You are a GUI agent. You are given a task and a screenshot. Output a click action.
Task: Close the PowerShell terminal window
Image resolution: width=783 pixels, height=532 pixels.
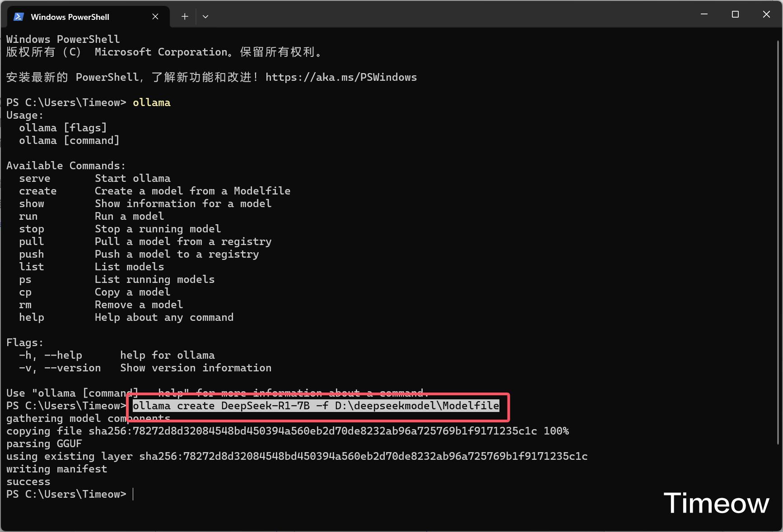pyautogui.click(x=766, y=14)
